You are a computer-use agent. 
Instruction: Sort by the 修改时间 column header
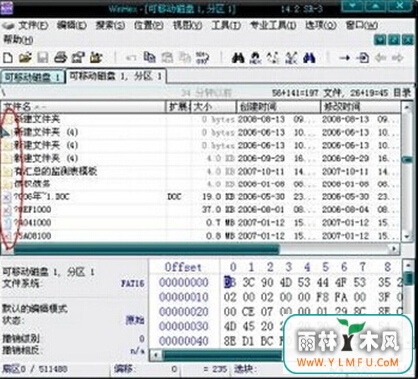pos(361,107)
